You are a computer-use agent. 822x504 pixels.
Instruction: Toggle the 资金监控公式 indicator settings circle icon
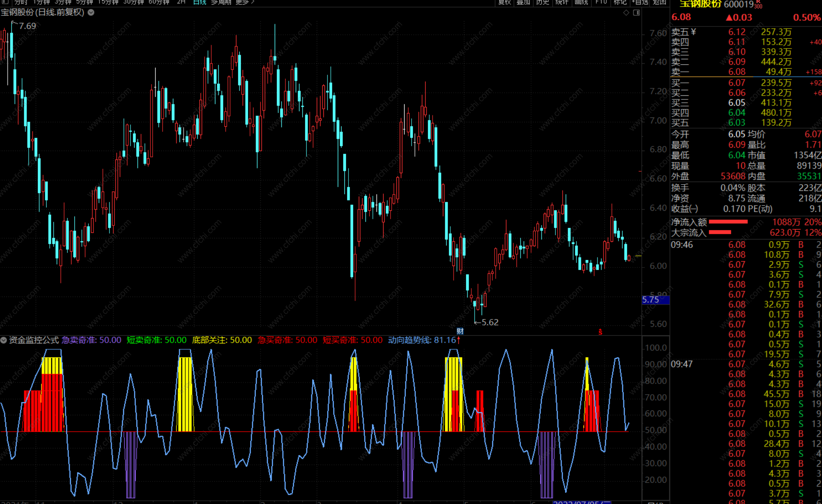coord(4,340)
